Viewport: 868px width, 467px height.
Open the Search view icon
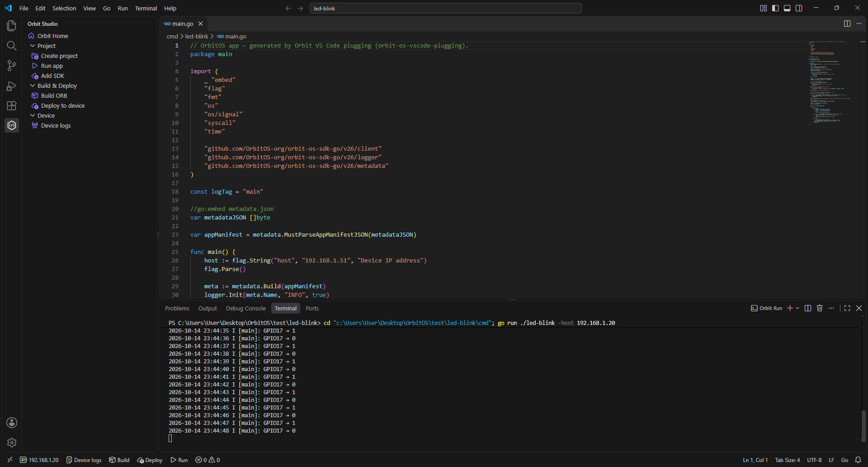(x=12, y=46)
